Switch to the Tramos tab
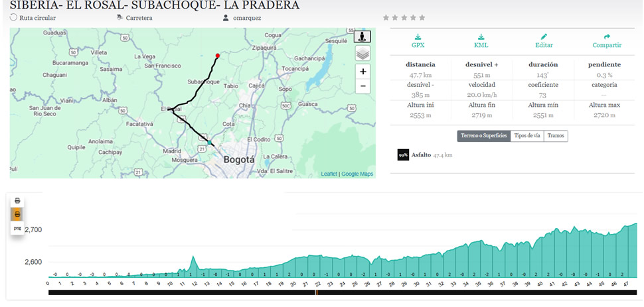 [556, 136]
